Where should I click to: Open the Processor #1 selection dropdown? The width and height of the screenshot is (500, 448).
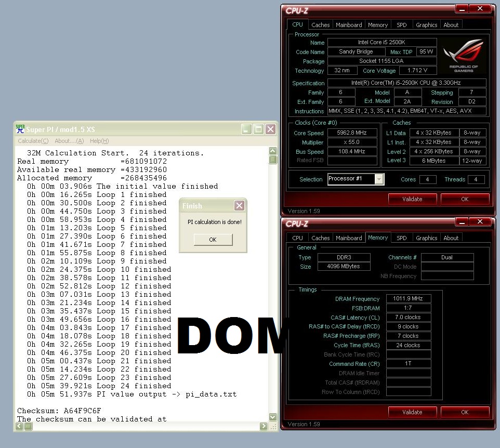[x=379, y=179]
